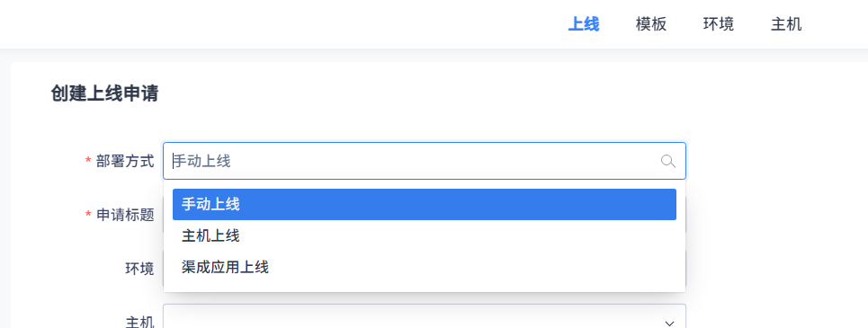Click the 手动上线 placeholder text in search box
This screenshot has height=328, width=868.
[x=202, y=161]
